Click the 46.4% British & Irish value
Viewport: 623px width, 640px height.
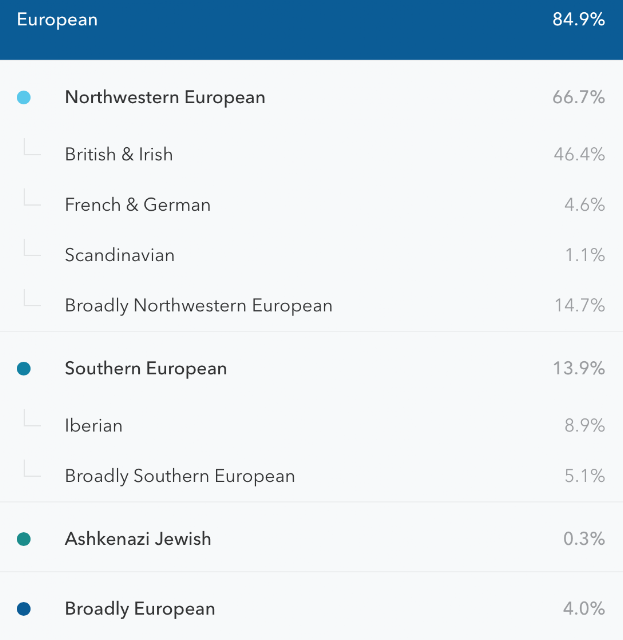click(579, 154)
